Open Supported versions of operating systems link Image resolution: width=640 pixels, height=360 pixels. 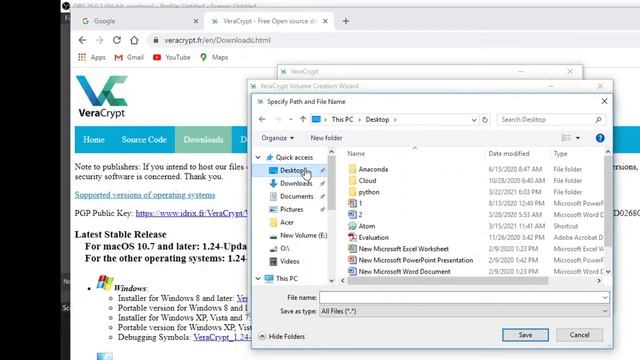tap(144, 195)
